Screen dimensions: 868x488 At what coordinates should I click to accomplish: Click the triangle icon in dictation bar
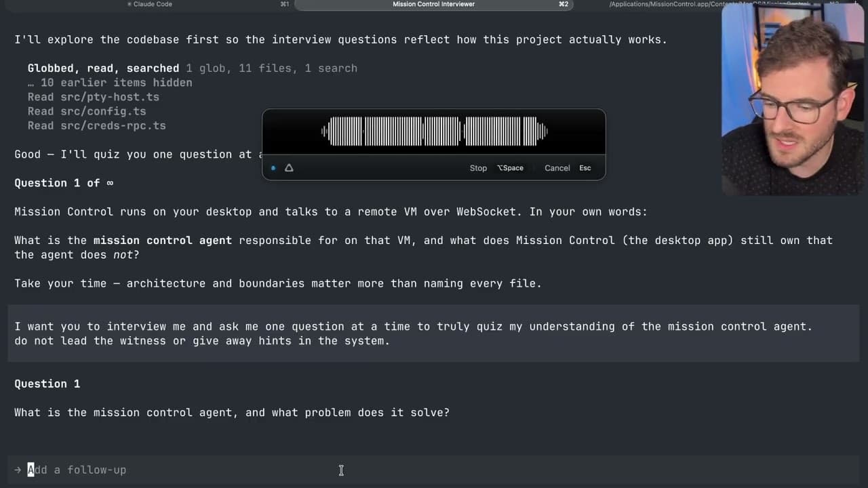[x=289, y=168]
